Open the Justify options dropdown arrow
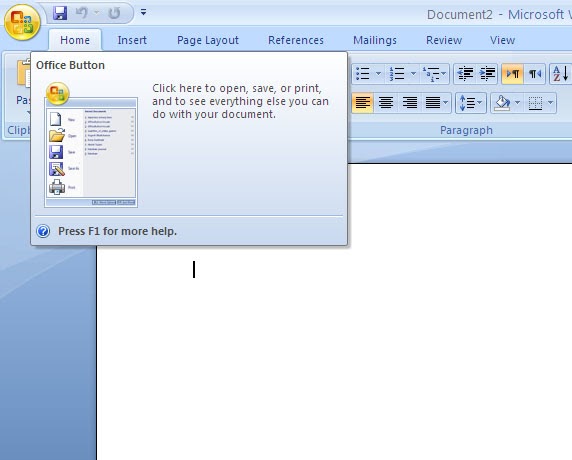572x460 pixels. (445, 103)
